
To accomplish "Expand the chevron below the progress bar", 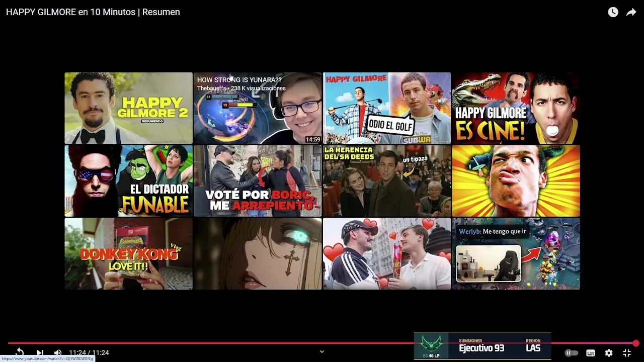I will tap(322, 352).
